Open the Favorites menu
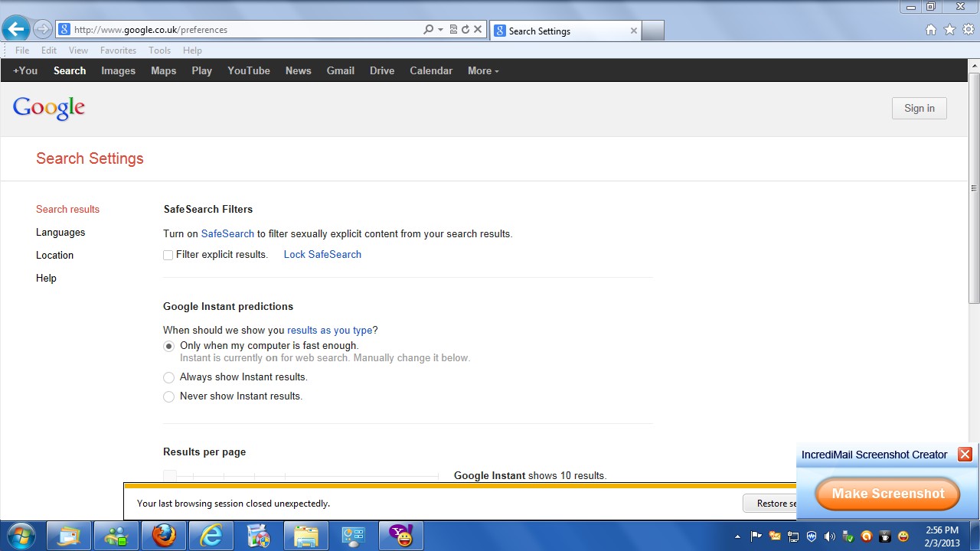980x551 pixels. tap(118, 51)
